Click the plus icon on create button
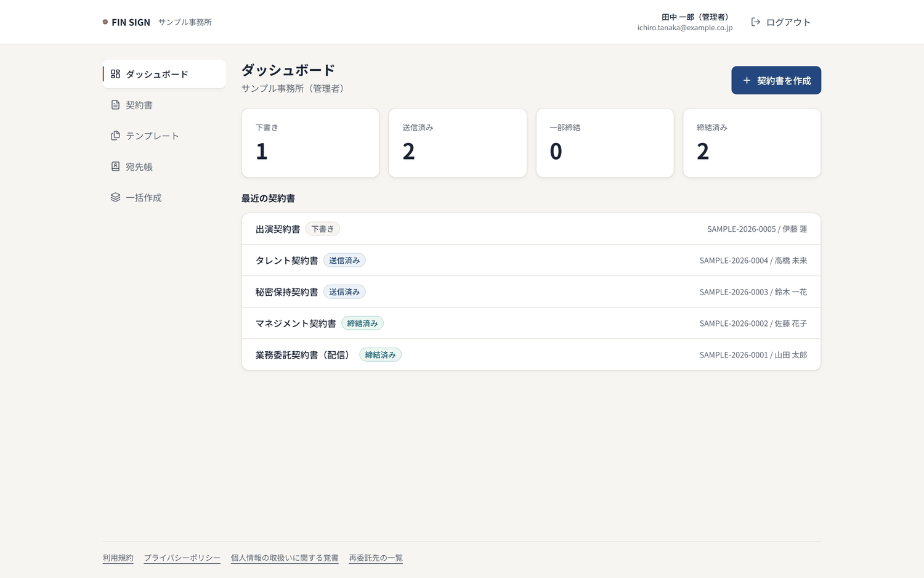Screen dimensions: 924x578 747,81
